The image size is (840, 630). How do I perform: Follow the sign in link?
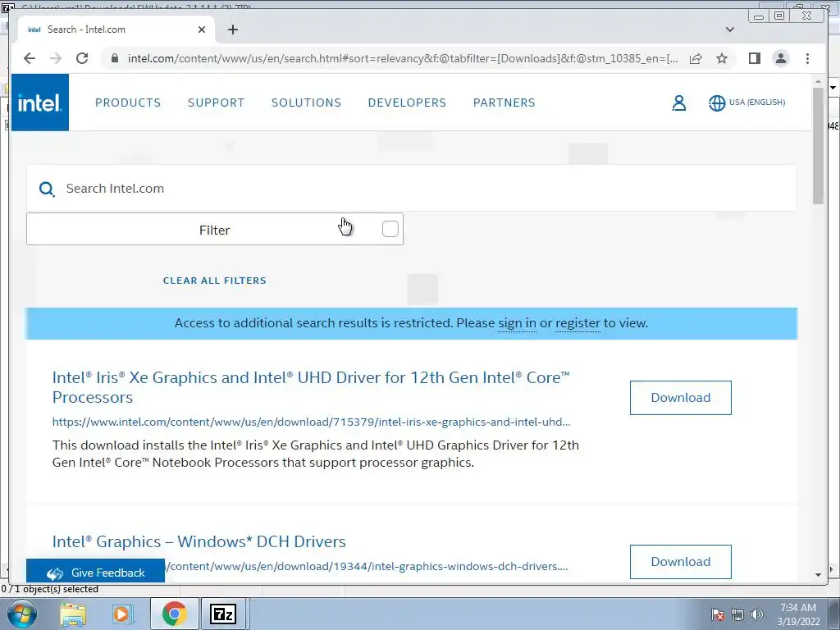click(517, 323)
